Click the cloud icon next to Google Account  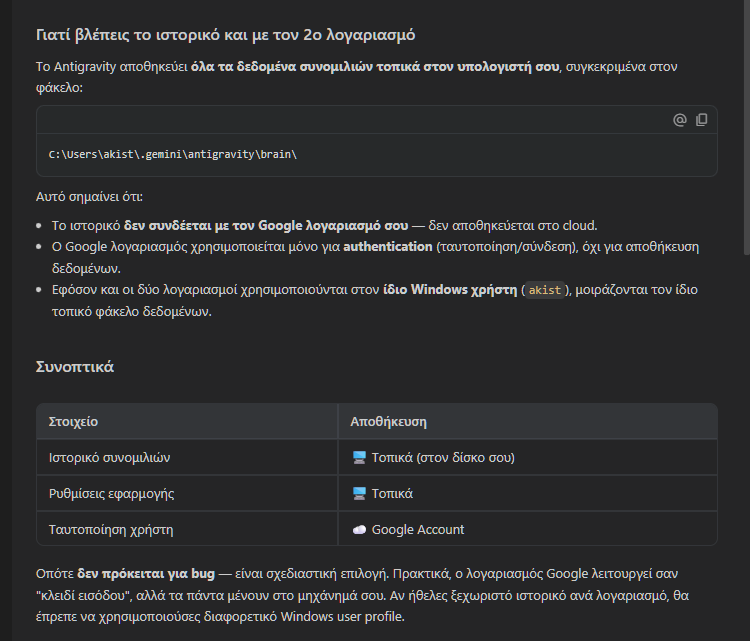[x=359, y=530]
